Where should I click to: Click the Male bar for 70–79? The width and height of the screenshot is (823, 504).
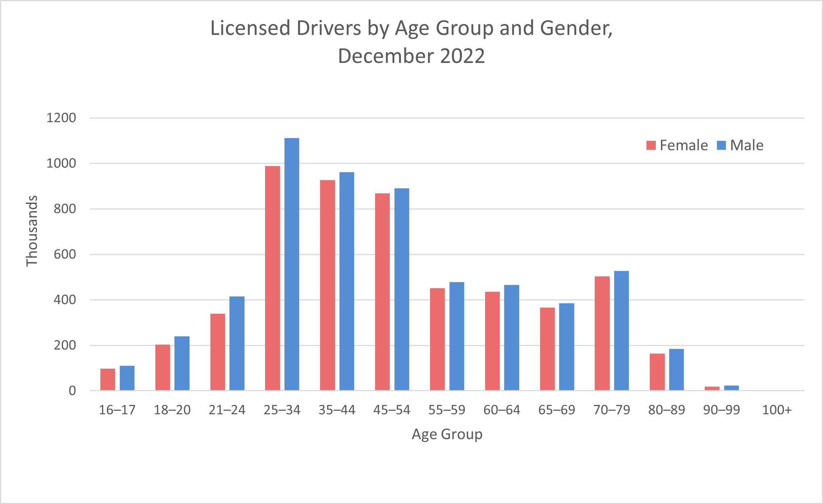[621, 330]
